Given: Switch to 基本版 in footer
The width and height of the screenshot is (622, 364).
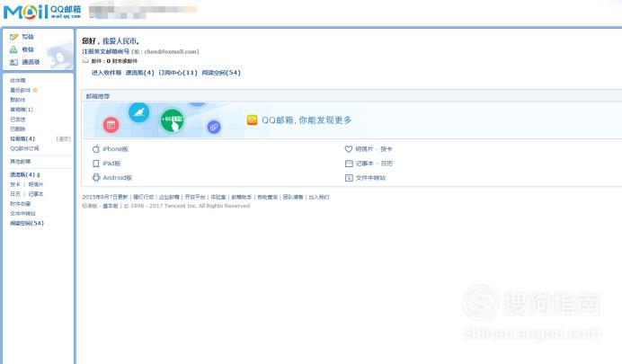Looking at the screenshot, I should tap(111, 206).
